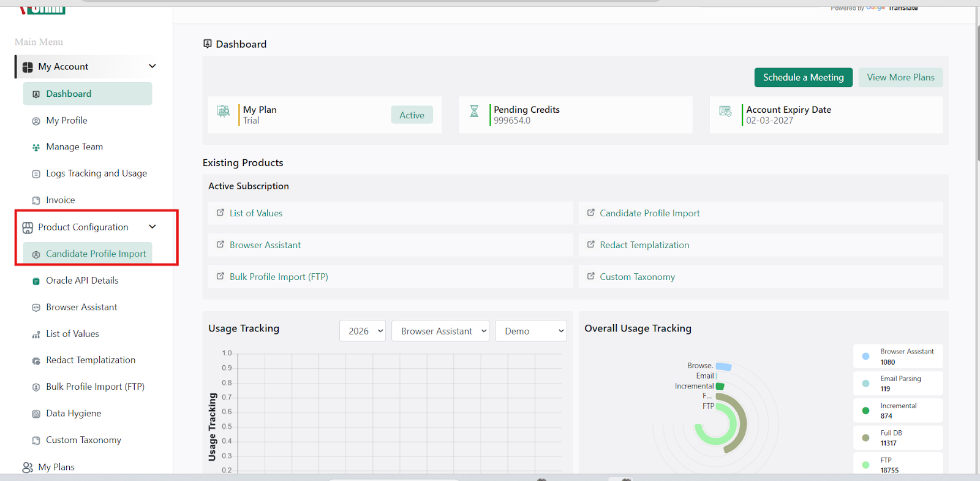Toggle the Browser Assistant legend item

897,356
